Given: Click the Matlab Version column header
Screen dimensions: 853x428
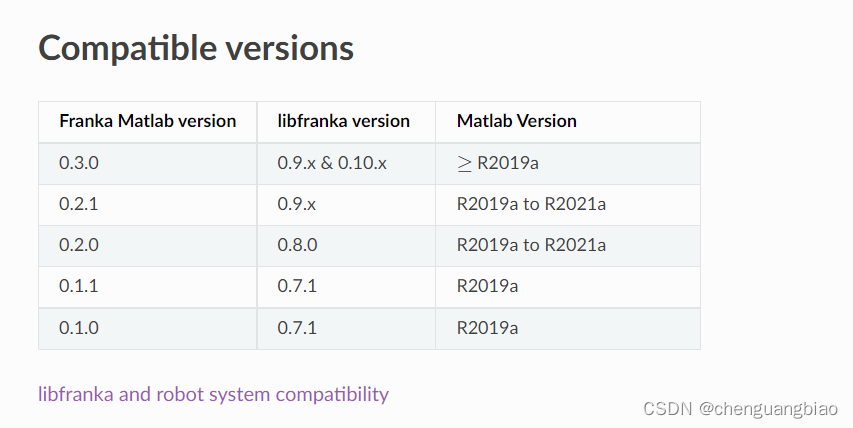Looking at the screenshot, I should pyautogui.click(x=517, y=121).
